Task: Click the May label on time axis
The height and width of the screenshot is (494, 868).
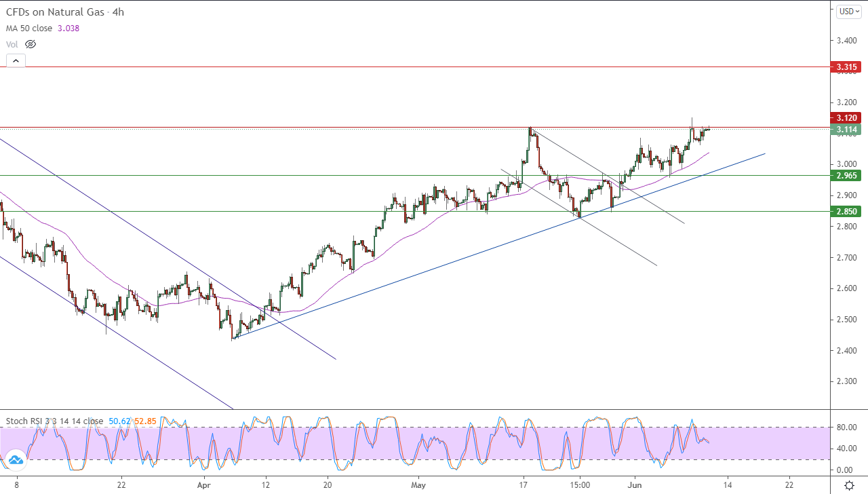Action: click(x=418, y=485)
